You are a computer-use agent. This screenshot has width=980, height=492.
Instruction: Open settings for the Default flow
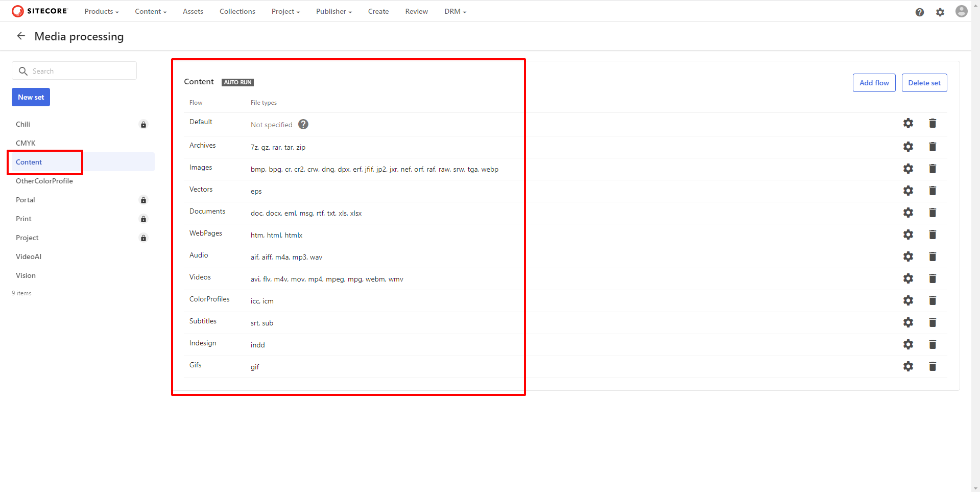click(908, 123)
